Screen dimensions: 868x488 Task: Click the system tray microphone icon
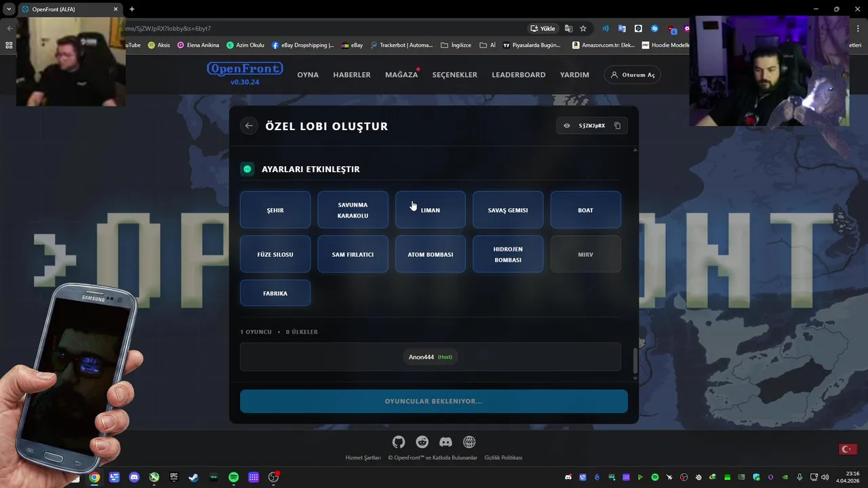pos(800,477)
